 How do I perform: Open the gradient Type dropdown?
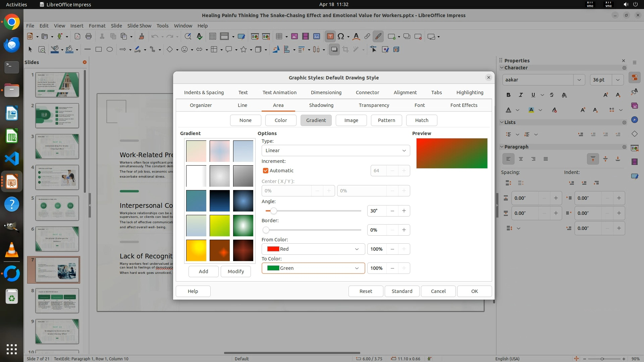335,150
